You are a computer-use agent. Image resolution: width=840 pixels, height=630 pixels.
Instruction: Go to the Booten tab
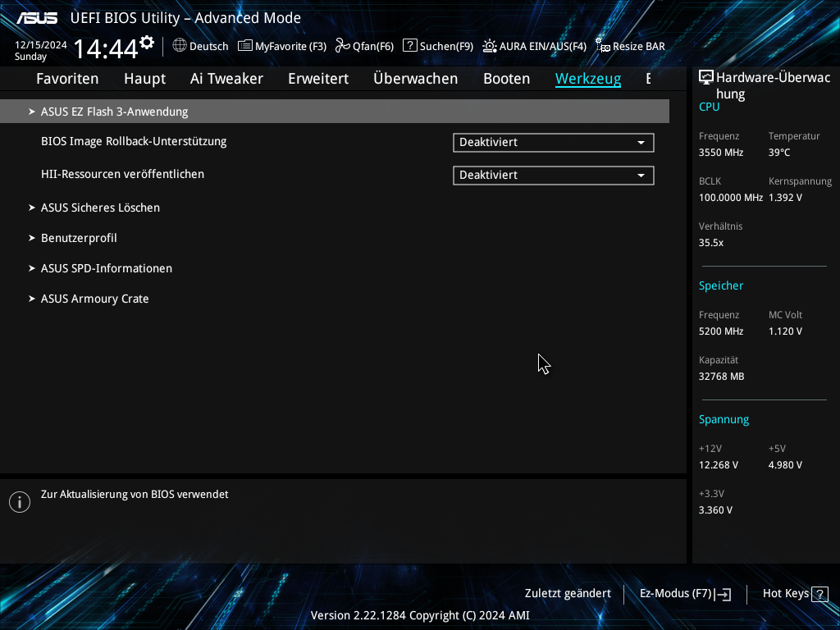(507, 79)
